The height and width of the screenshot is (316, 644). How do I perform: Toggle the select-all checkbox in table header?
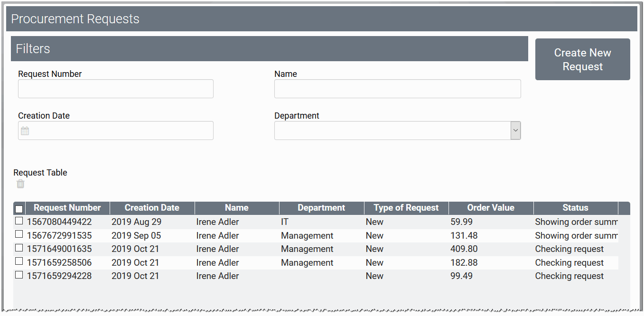(x=19, y=209)
